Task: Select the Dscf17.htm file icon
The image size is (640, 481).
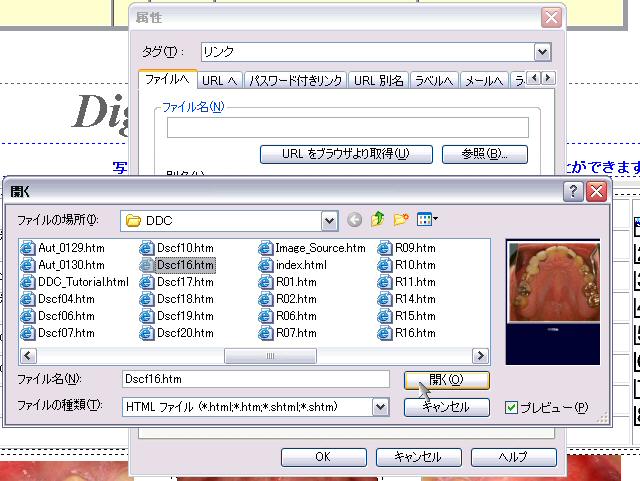Action: (x=147, y=282)
